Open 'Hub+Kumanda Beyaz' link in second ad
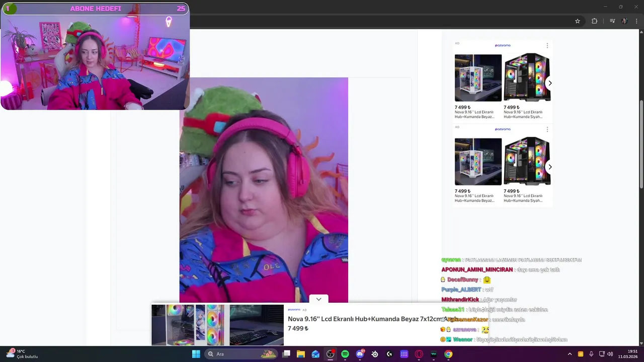 click(x=474, y=198)
